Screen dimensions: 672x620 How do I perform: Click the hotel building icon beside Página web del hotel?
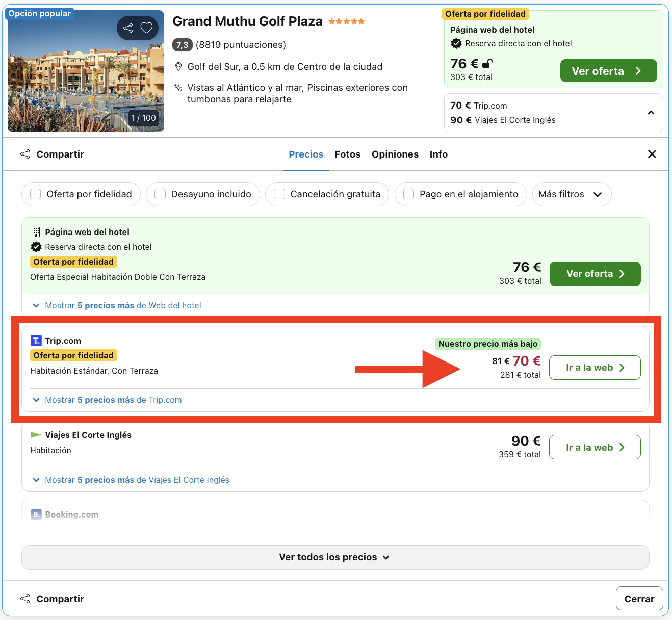pos(36,232)
